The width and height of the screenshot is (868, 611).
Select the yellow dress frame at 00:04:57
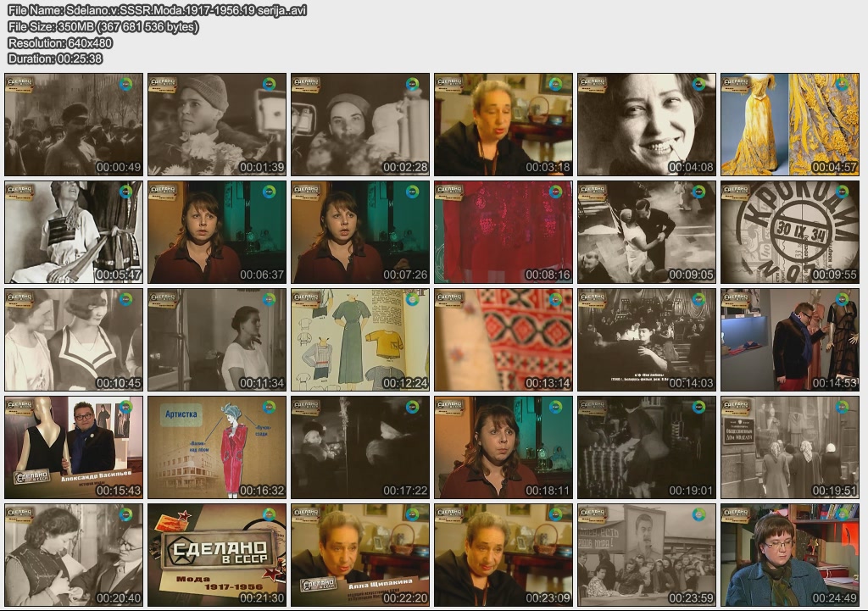[789, 125]
